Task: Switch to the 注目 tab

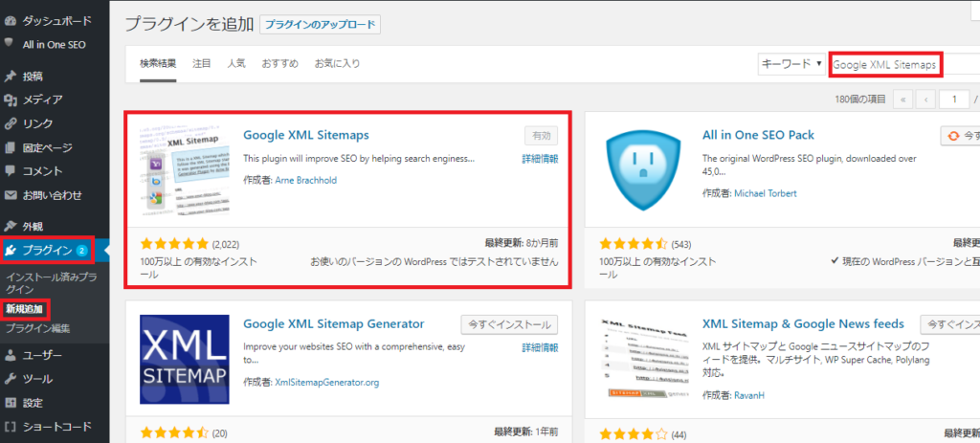Action: [201, 64]
